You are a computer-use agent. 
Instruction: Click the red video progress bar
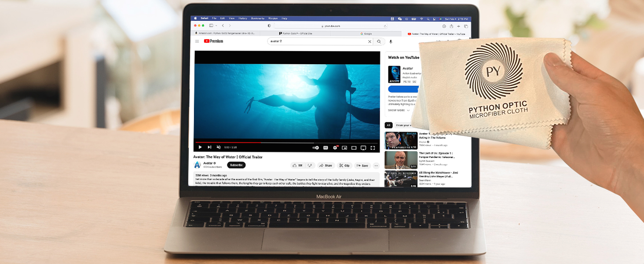[x=228, y=143]
